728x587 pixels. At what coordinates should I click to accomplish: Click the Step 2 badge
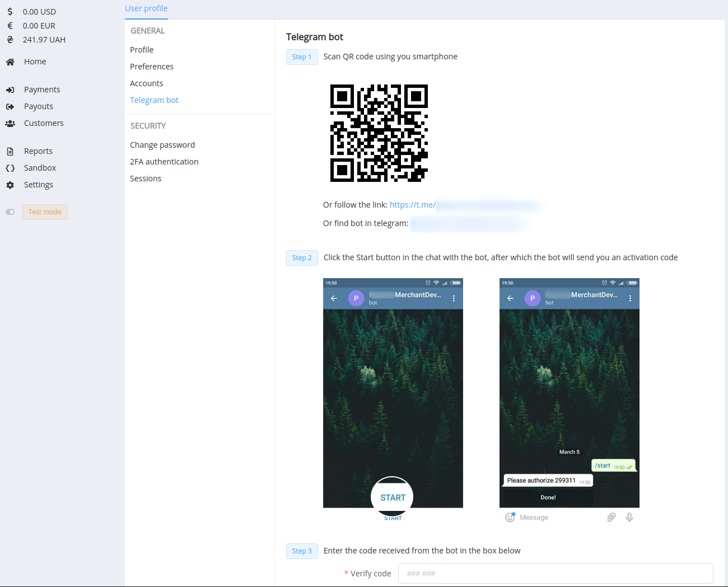pos(302,258)
